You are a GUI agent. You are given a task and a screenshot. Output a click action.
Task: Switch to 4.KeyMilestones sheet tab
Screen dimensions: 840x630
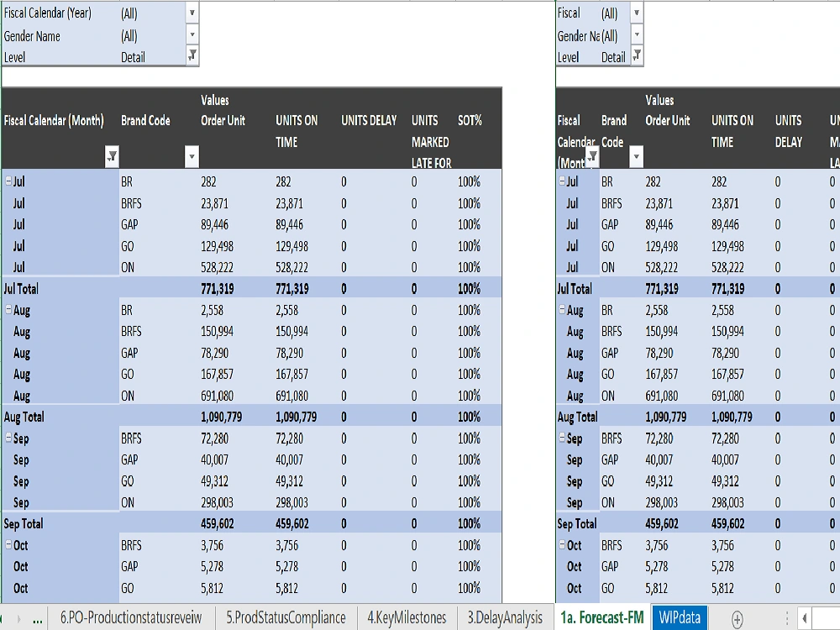(x=407, y=617)
